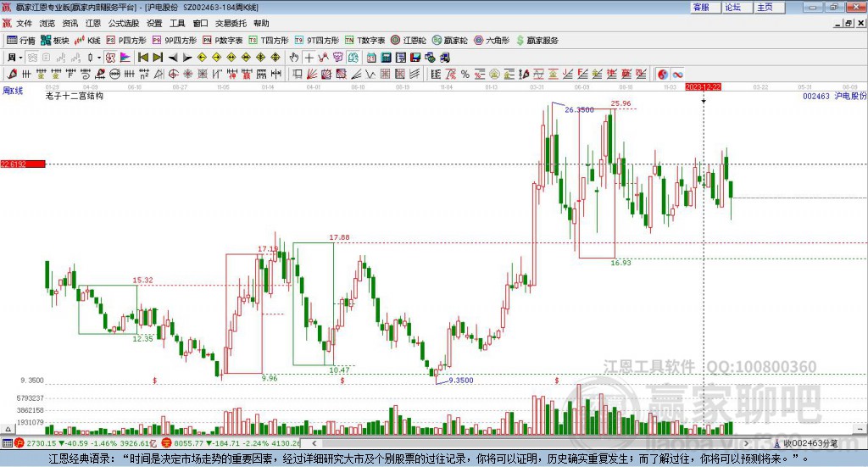The height and width of the screenshot is (467, 868).
Task: Open the P数字表 number table
Action: pyautogui.click(x=223, y=41)
